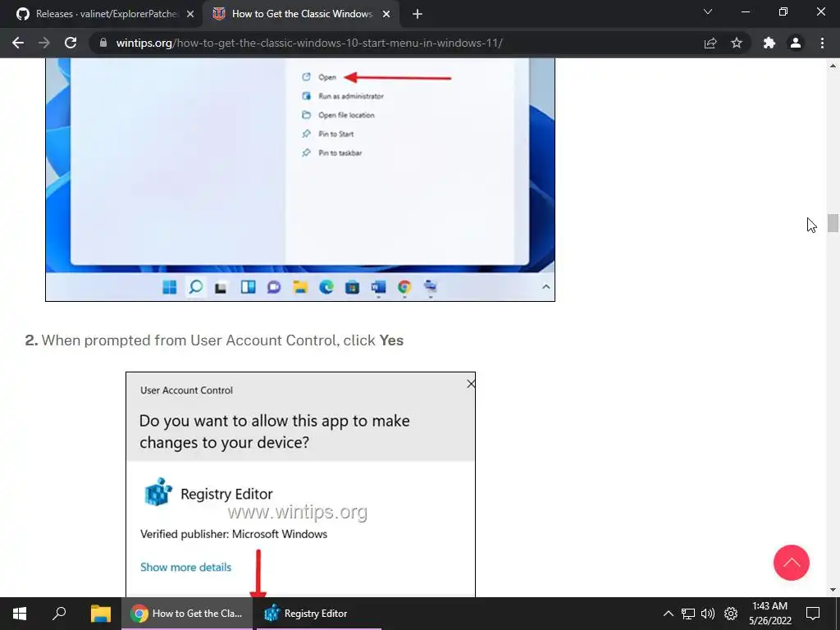
Task: Open the notification action center icon
Action: 813,614
